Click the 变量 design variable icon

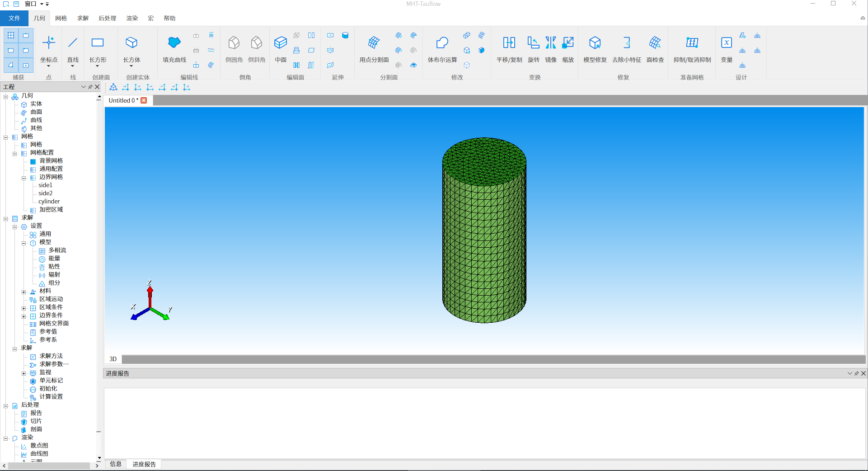726,43
